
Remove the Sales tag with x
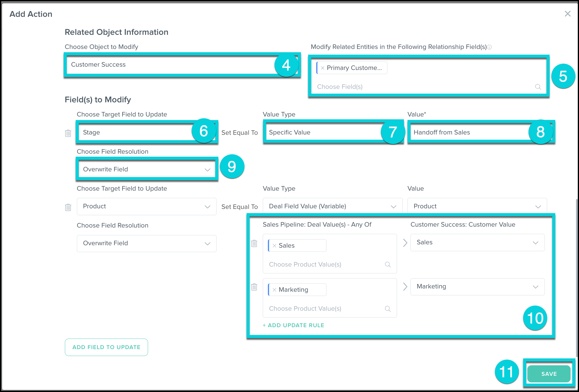(274, 246)
